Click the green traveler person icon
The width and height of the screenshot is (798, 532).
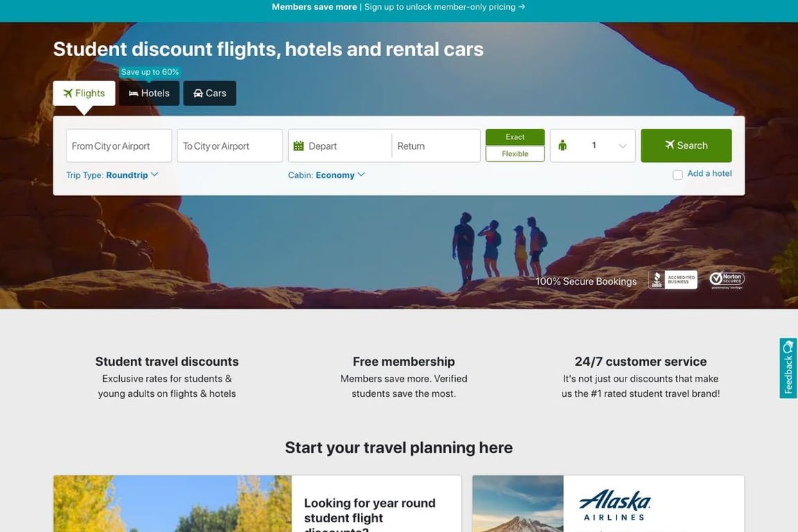tap(562, 145)
